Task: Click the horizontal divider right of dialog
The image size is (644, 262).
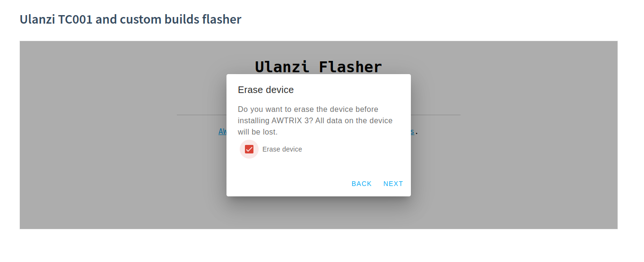Action: 435,115
